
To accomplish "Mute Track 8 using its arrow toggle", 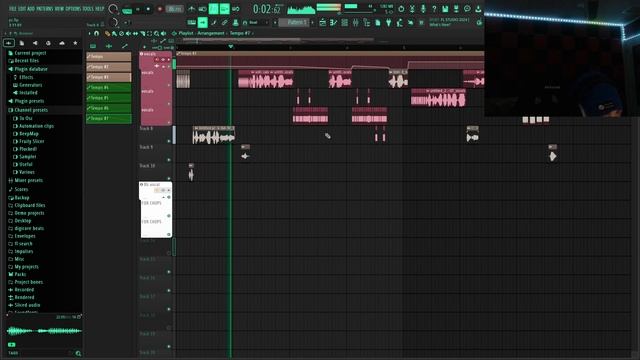I will click(169, 141).
